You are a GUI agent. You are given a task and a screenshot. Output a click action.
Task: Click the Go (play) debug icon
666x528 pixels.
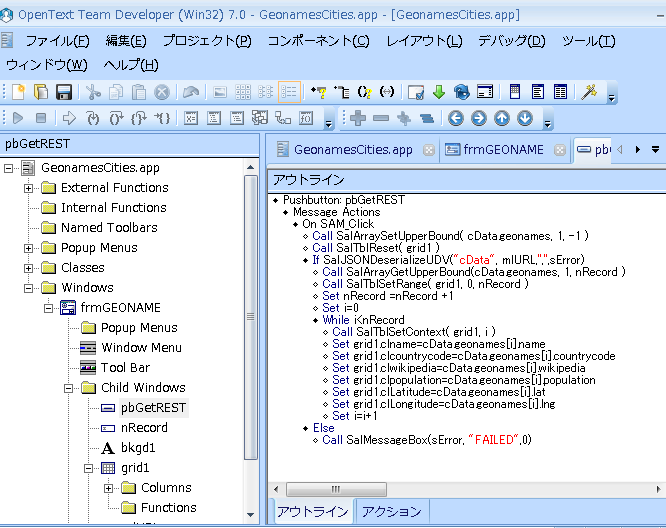(18, 118)
